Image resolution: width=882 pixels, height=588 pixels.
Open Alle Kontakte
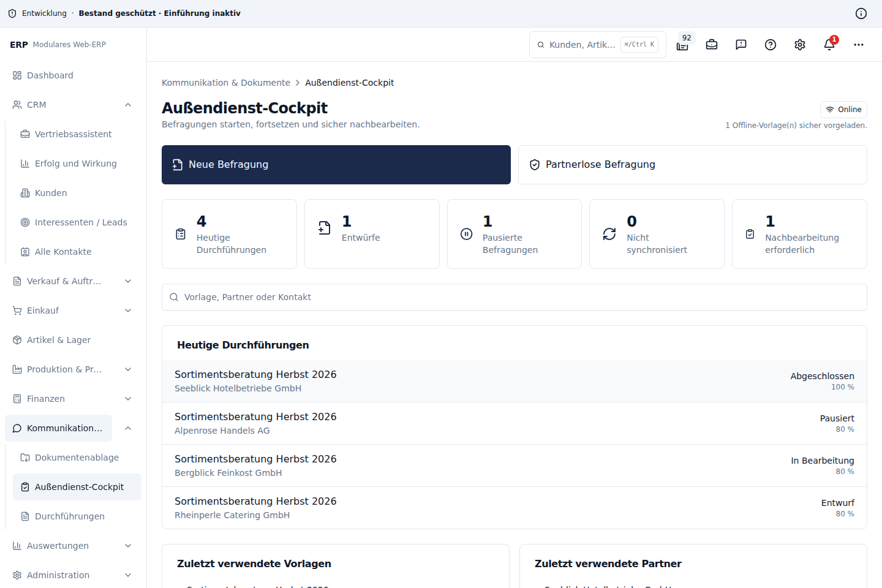[77, 252]
